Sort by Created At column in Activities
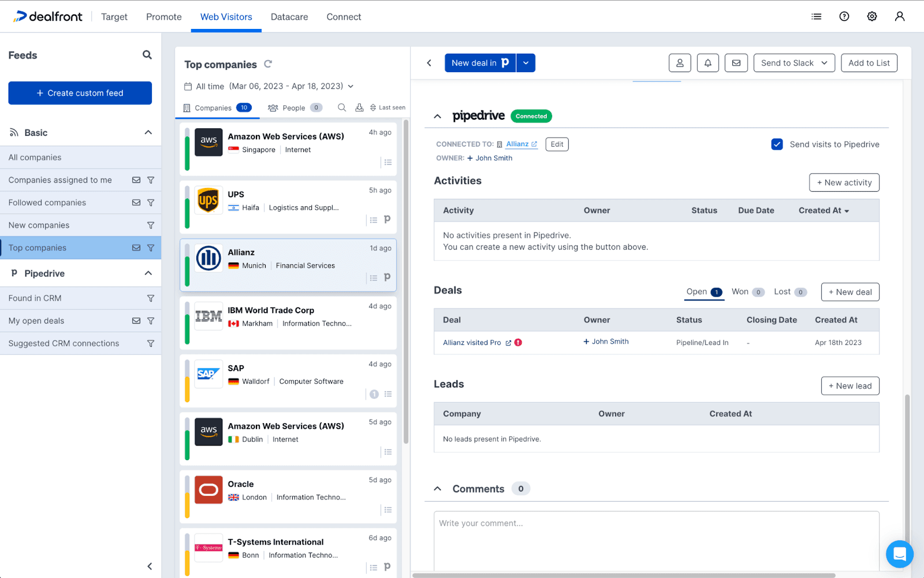Image resolution: width=924 pixels, height=578 pixels. coord(824,210)
